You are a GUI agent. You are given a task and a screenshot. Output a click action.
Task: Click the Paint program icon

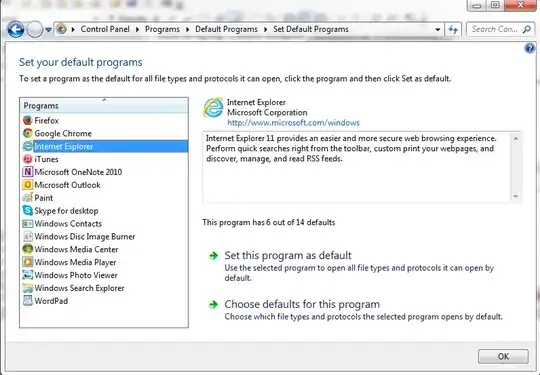pyautogui.click(x=28, y=198)
